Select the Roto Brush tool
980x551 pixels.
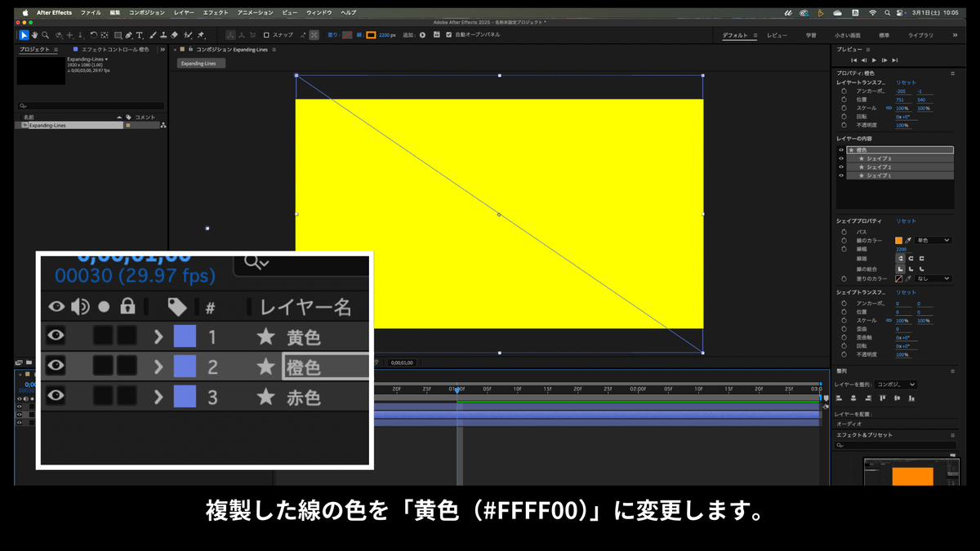pyautogui.click(x=188, y=35)
